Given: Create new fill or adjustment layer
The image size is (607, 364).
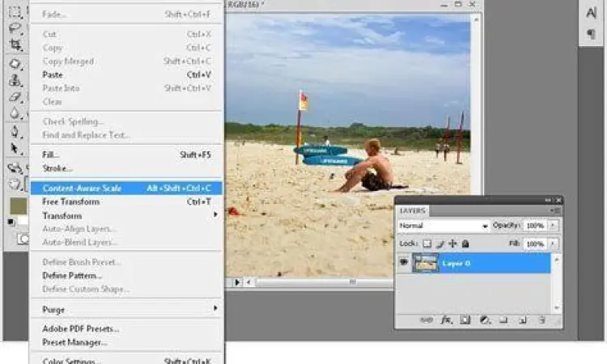Looking at the screenshot, I should (x=484, y=320).
